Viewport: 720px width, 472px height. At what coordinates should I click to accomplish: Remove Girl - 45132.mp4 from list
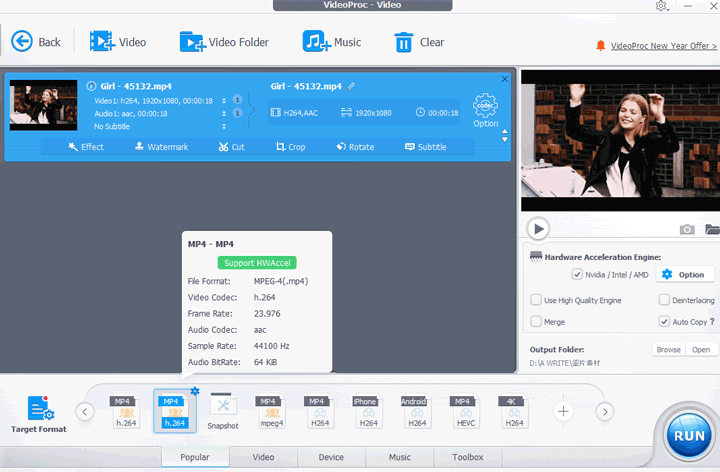(x=504, y=79)
